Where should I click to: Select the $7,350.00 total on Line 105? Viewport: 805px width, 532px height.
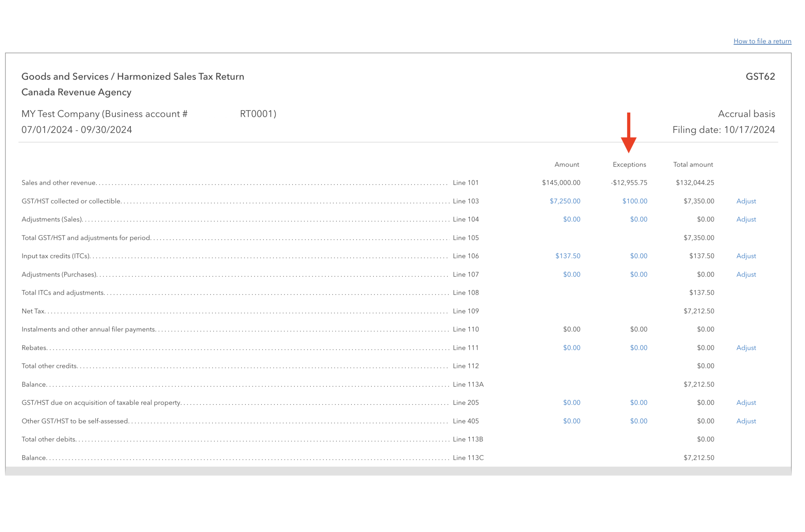[699, 238]
